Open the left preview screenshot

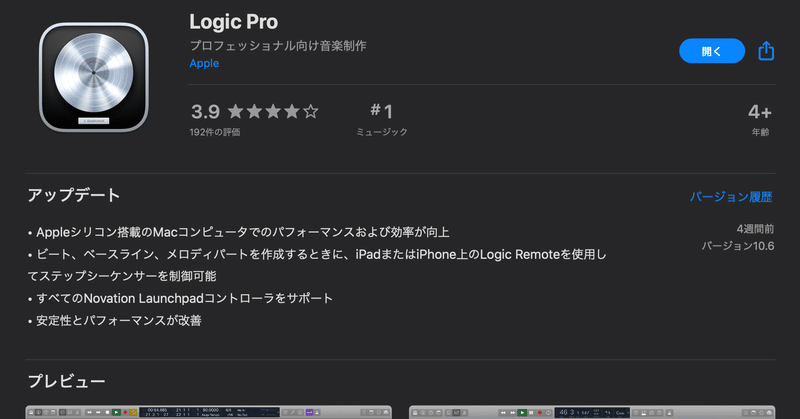209,412
